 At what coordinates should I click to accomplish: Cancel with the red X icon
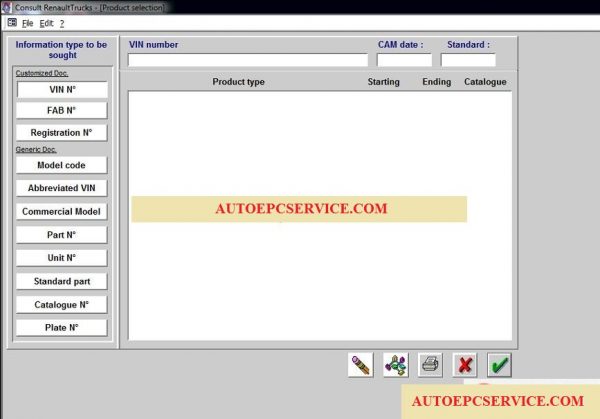click(x=465, y=365)
